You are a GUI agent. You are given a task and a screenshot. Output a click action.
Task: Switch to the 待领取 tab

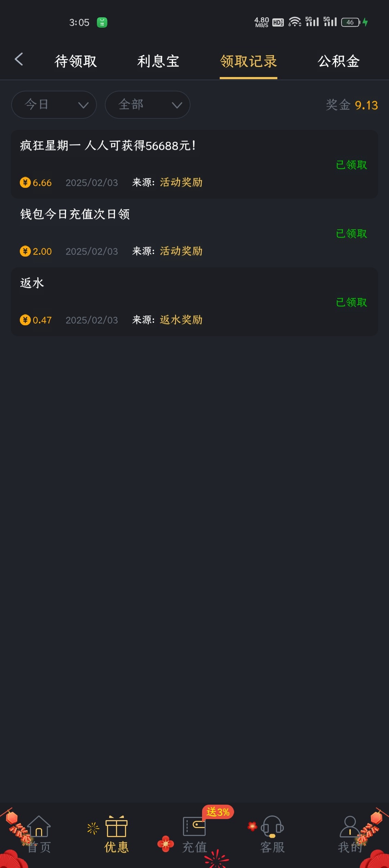pyautogui.click(x=76, y=61)
